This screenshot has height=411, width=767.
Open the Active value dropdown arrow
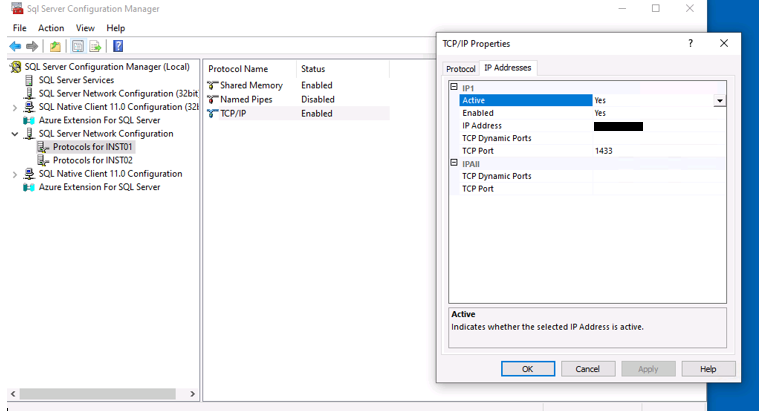(719, 101)
